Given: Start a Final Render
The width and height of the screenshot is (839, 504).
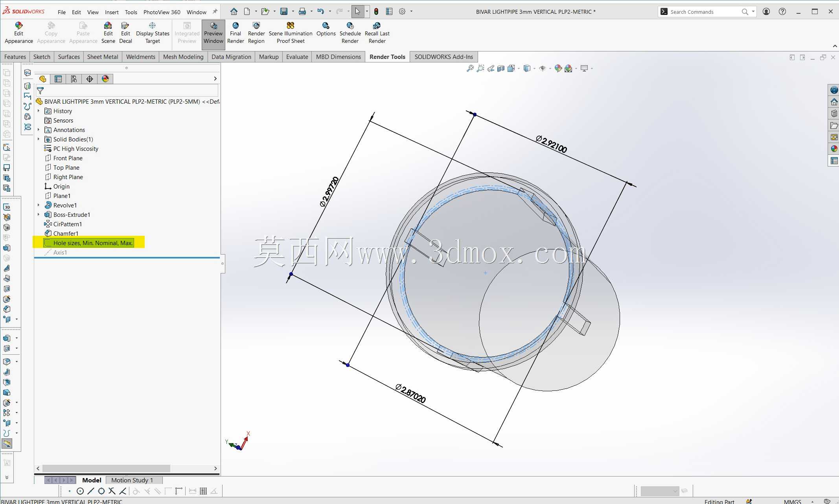Looking at the screenshot, I should pos(236,33).
